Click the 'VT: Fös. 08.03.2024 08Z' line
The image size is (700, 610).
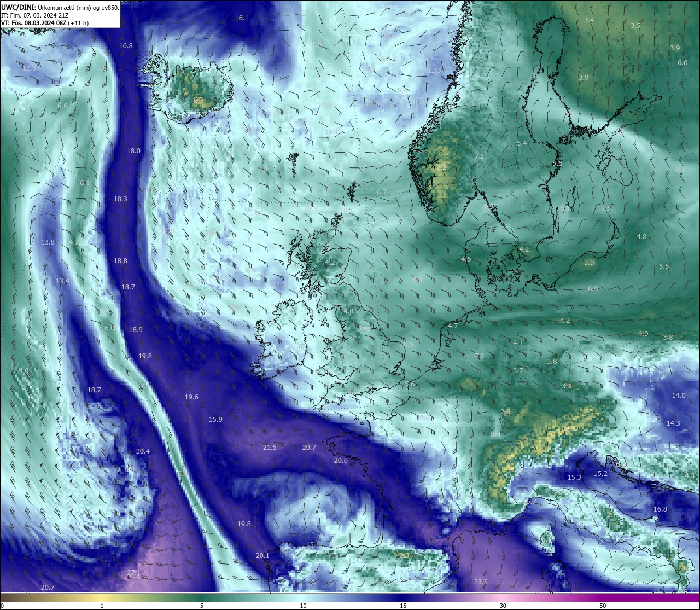pyautogui.click(x=45, y=23)
